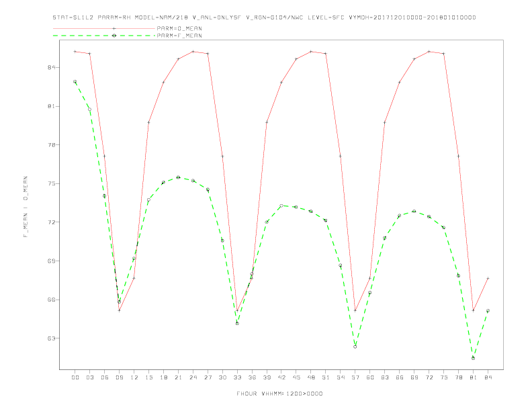Click the y-axis label F_MEAN | O_MEAN
Screen dimensions: 532x411
pos(26,207)
